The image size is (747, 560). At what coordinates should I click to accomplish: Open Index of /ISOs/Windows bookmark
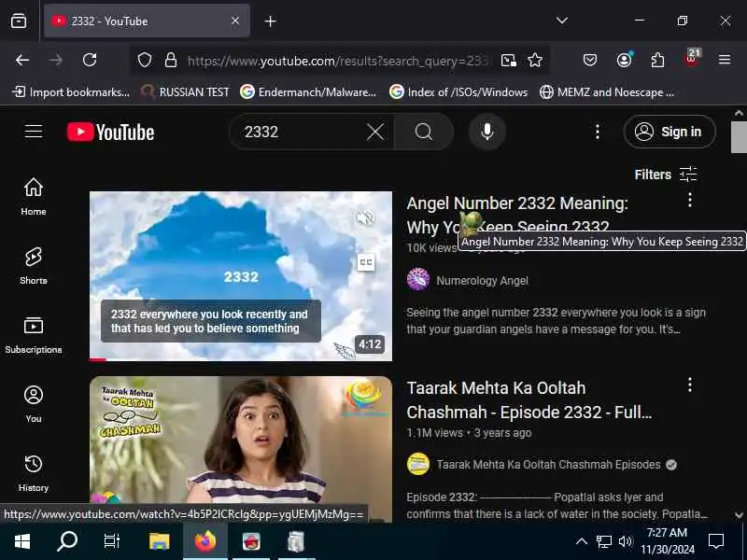[x=458, y=91]
